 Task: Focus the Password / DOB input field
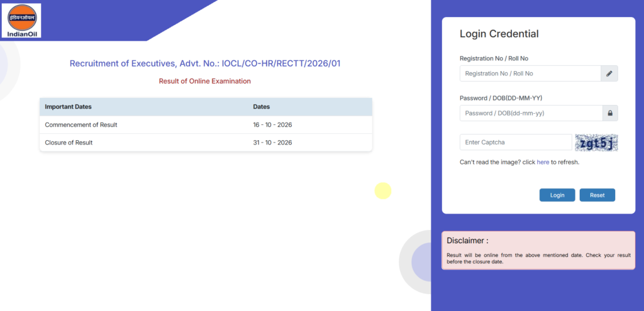point(531,113)
